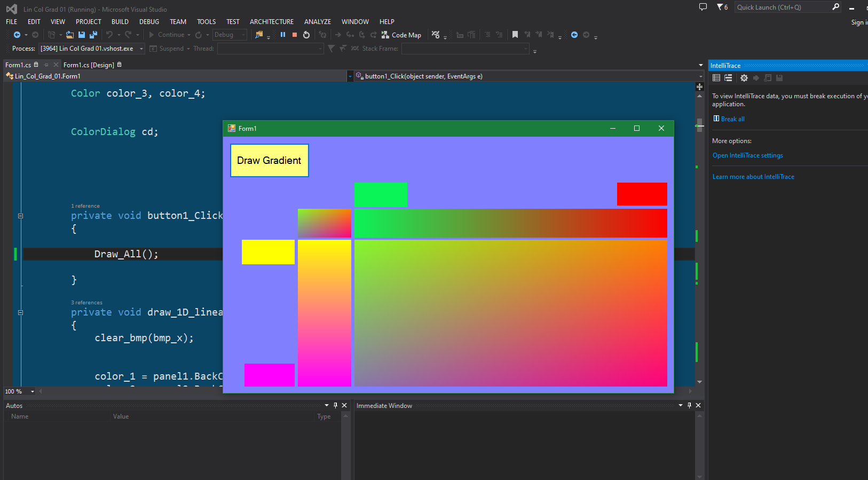The width and height of the screenshot is (868, 480).
Task: Open the ANALYZE menu
Action: click(318, 22)
